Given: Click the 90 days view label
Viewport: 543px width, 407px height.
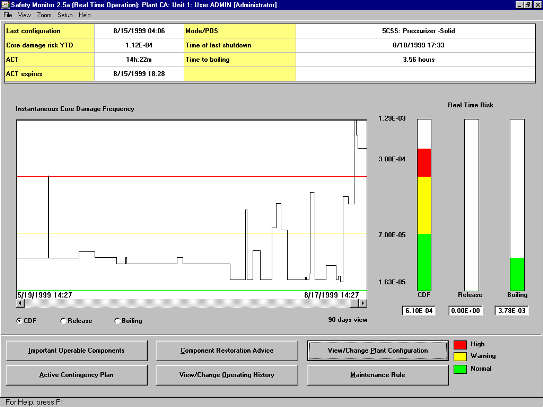Looking at the screenshot, I should [347, 320].
